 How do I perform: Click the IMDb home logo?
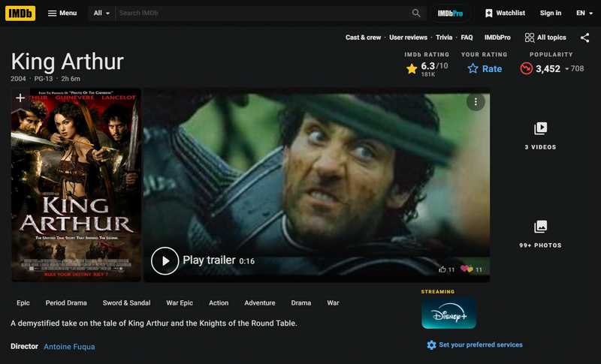[20, 13]
